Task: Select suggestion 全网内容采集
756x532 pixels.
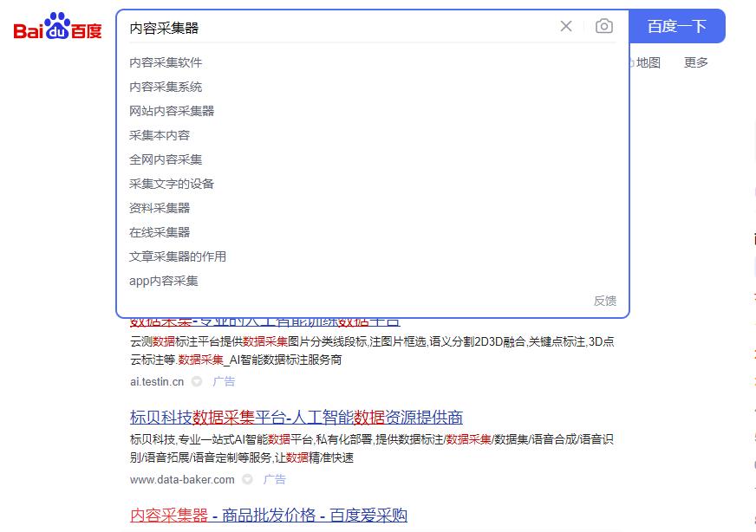Action: pos(166,159)
